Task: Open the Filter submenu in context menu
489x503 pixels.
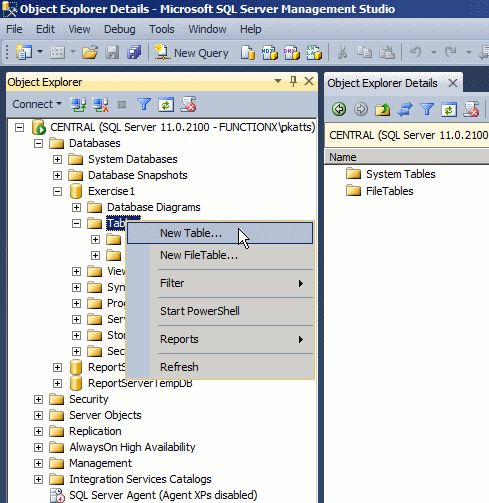Action: (x=220, y=283)
